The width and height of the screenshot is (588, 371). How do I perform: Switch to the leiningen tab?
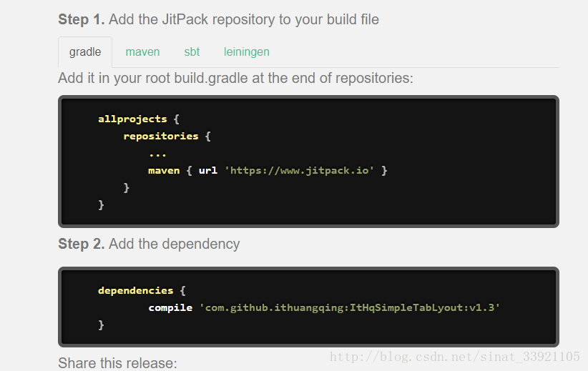246,52
